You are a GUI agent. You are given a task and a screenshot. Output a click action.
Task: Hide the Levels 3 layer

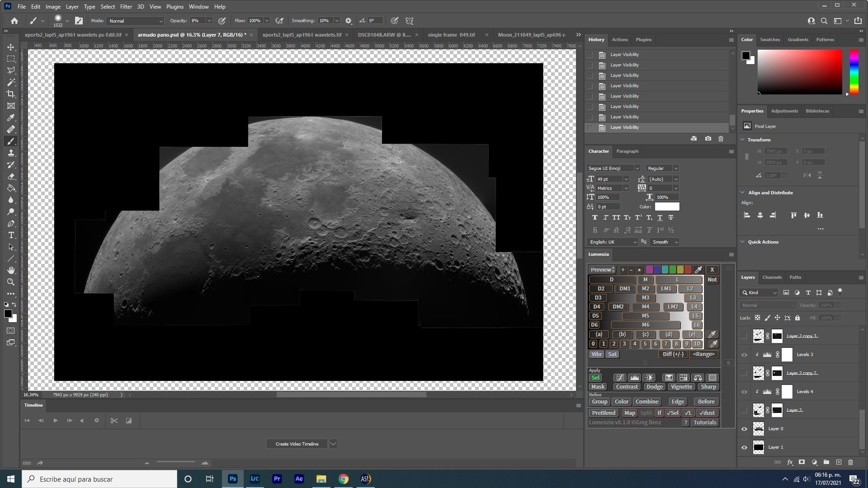[x=744, y=355]
